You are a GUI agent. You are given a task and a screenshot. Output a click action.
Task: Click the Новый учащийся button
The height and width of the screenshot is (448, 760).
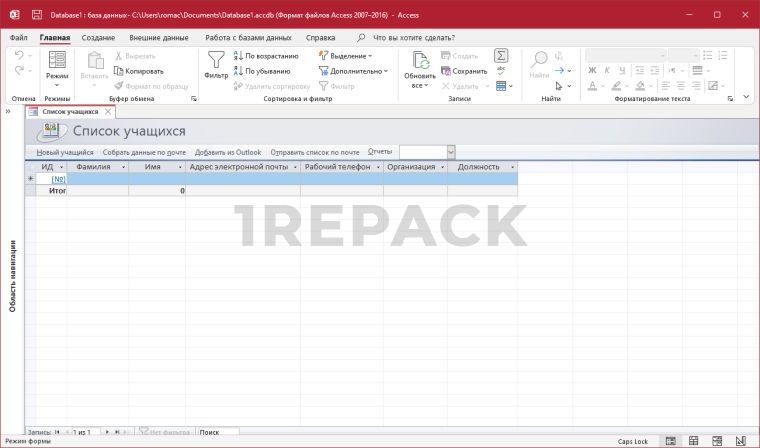click(65, 152)
